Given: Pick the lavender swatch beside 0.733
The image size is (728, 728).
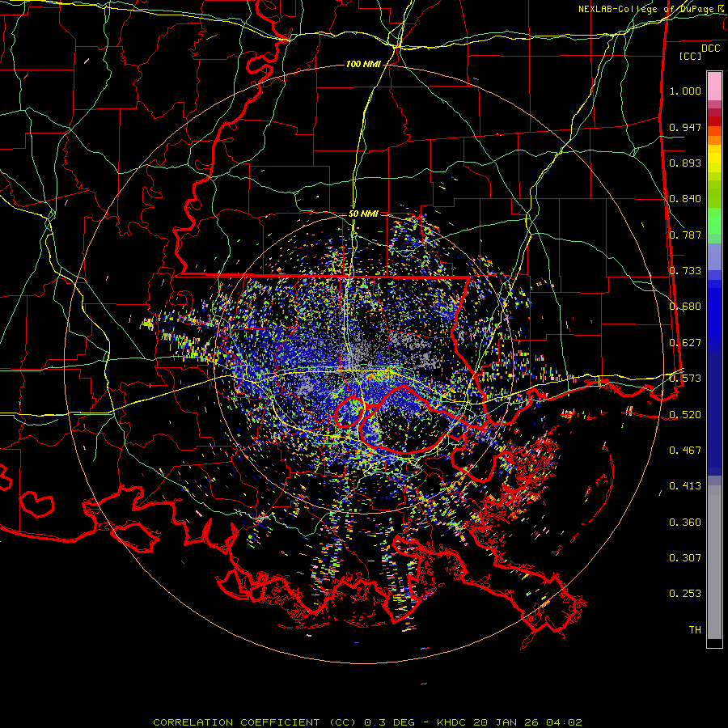Looking at the screenshot, I should pos(714,256).
